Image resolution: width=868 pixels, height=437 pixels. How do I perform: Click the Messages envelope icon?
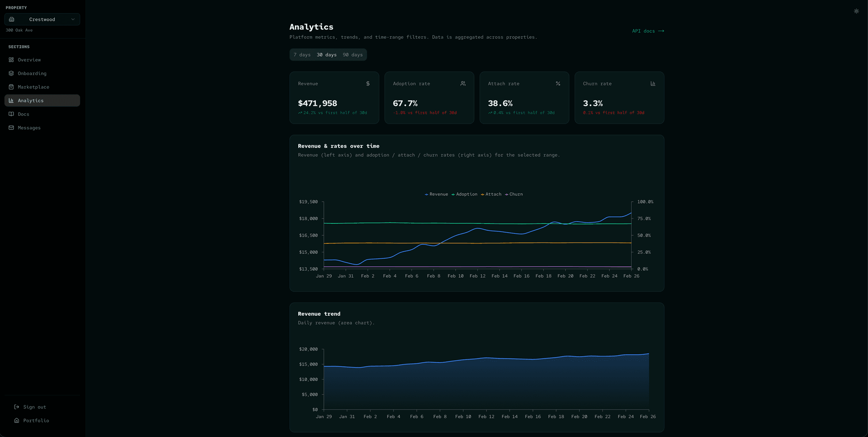[11, 128]
